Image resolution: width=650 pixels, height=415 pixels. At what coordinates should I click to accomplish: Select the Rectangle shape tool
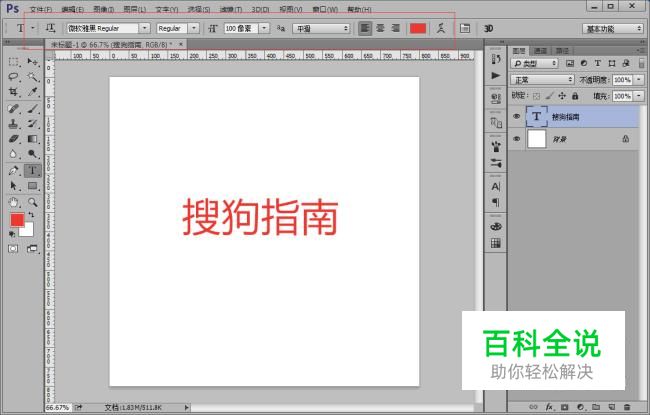tap(32, 186)
